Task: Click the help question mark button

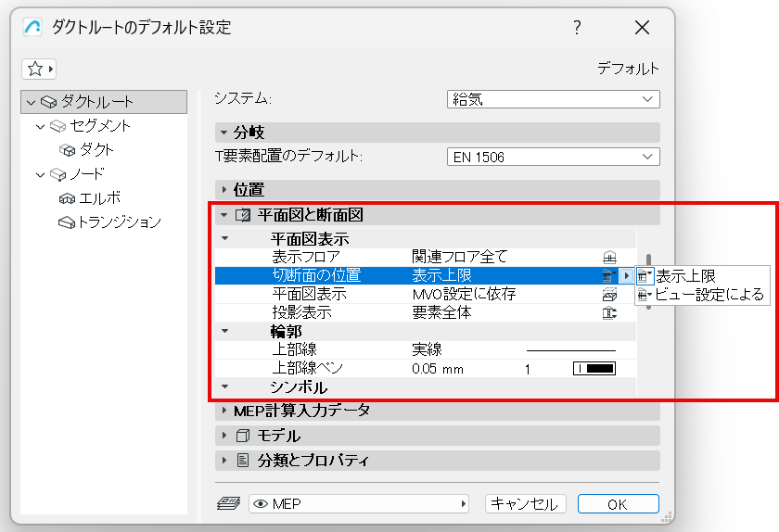Action: [x=577, y=27]
